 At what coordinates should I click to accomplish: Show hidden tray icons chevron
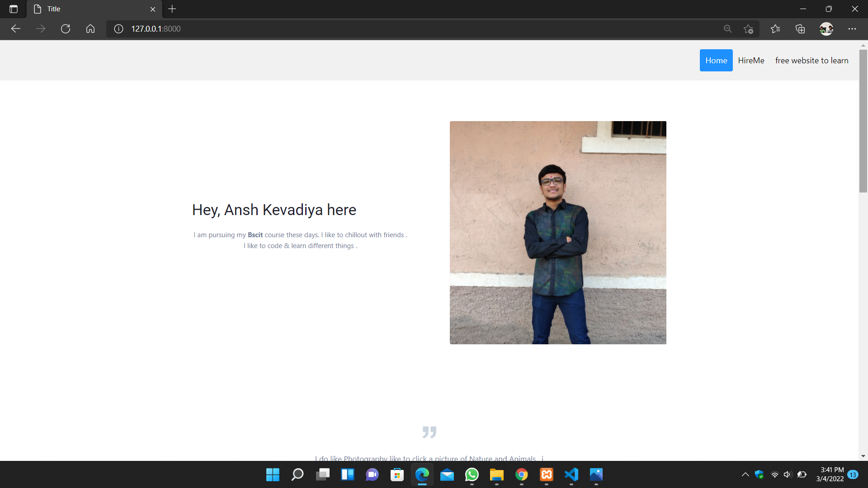click(x=745, y=474)
